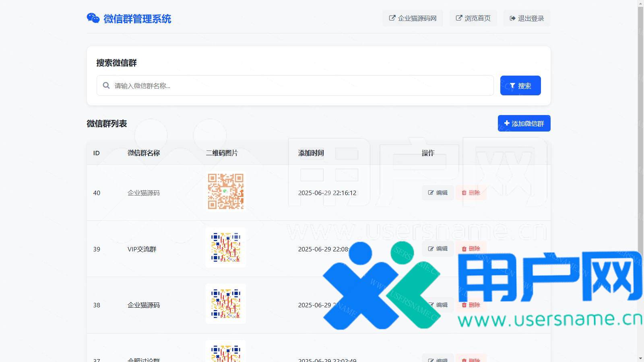Open the 浏览首页 link in the header
The image size is (644, 362).
point(473,18)
